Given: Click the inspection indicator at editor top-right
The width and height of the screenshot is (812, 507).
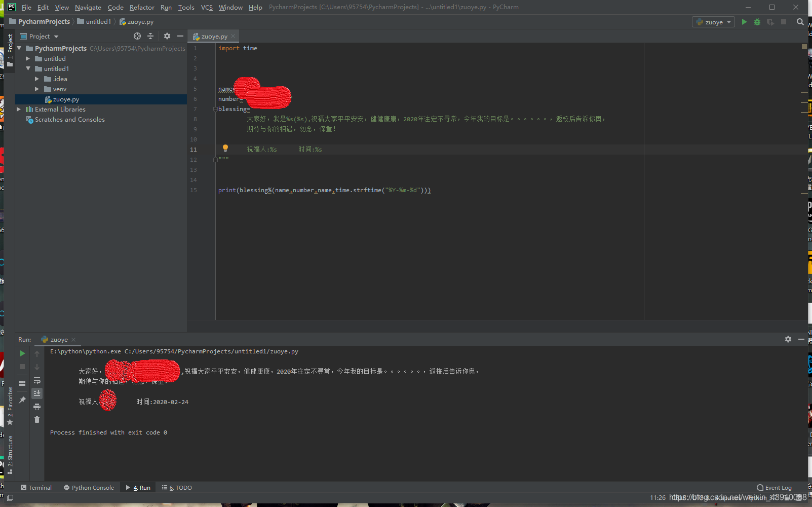Looking at the screenshot, I should [804, 47].
